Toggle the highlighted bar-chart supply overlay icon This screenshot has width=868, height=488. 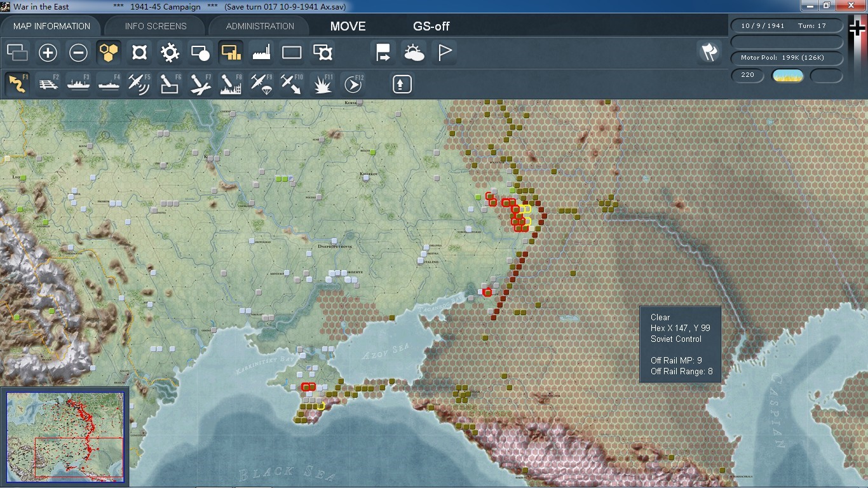pyautogui.click(x=231, y=52)
